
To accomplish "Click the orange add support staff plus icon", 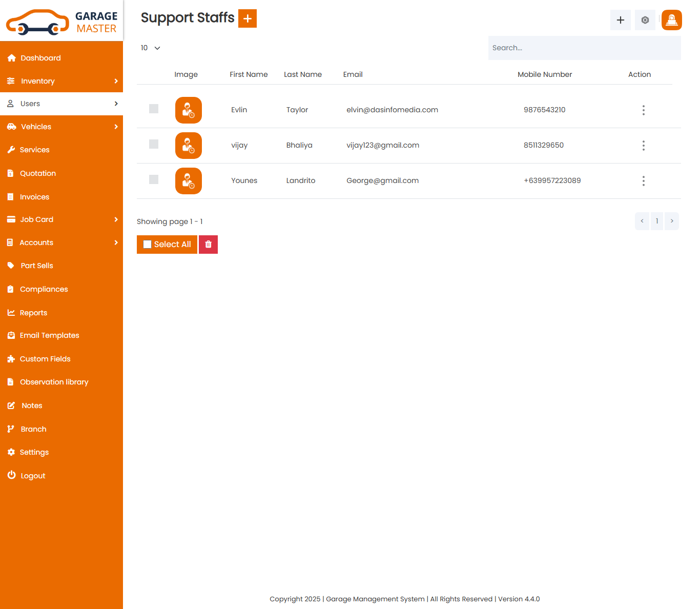I will click(247, 18).
